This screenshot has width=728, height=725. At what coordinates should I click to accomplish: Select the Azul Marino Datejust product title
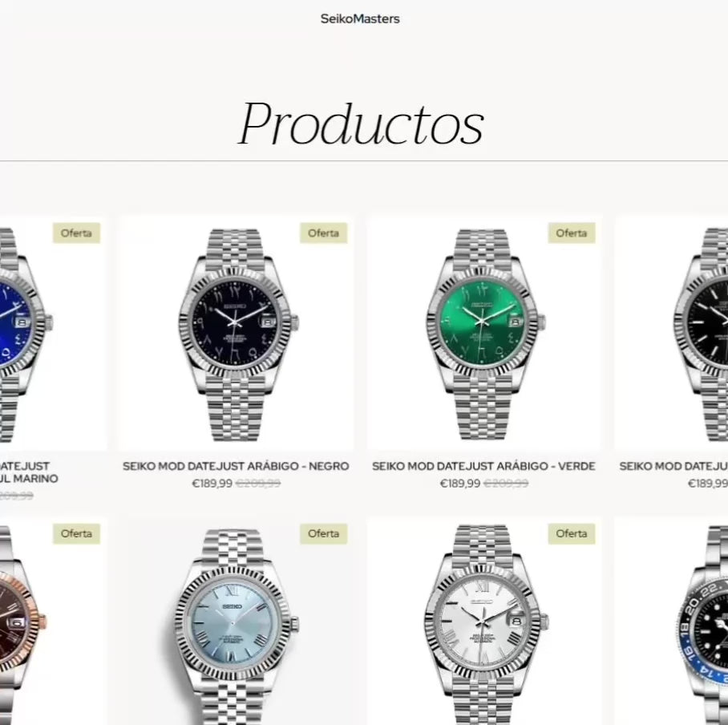point(29,472)
